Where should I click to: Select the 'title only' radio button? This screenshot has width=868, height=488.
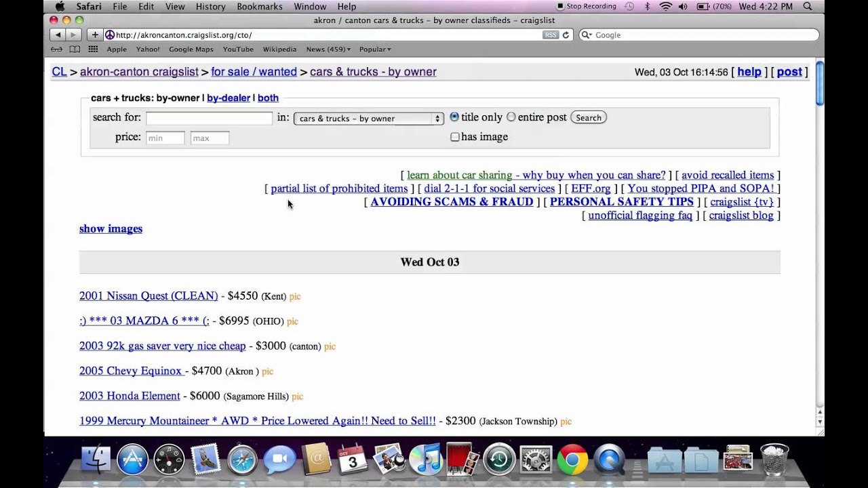click(x=454, y=117)
